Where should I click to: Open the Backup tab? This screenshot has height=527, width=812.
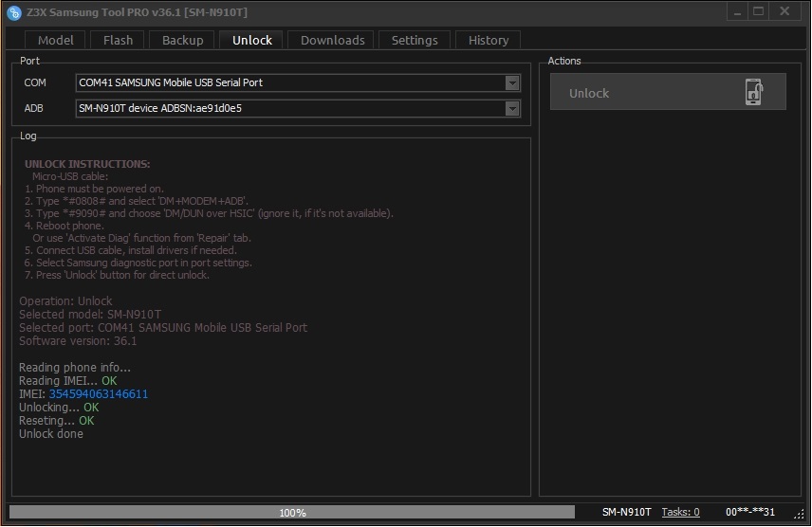click(182, 40)
